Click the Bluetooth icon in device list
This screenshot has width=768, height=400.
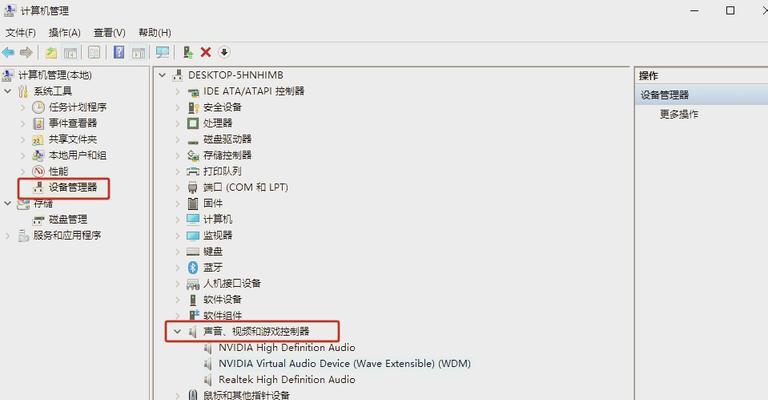pos(193,267)
